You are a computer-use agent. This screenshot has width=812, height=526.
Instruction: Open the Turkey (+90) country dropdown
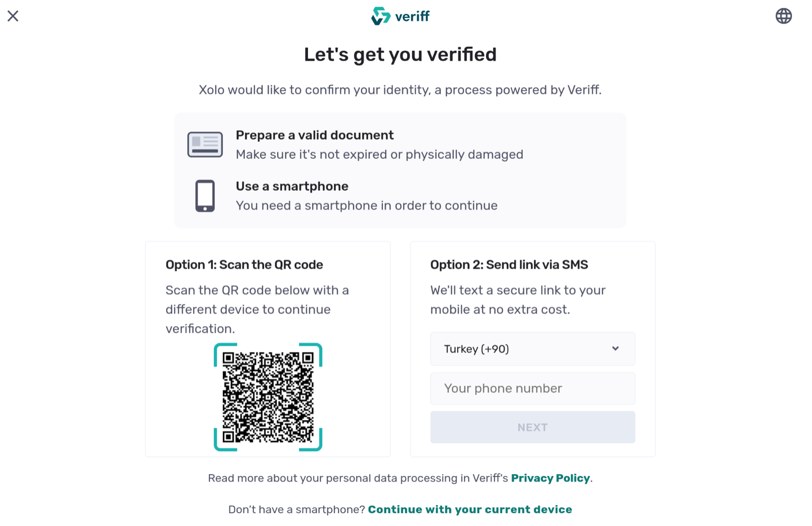tap(533, 349)
